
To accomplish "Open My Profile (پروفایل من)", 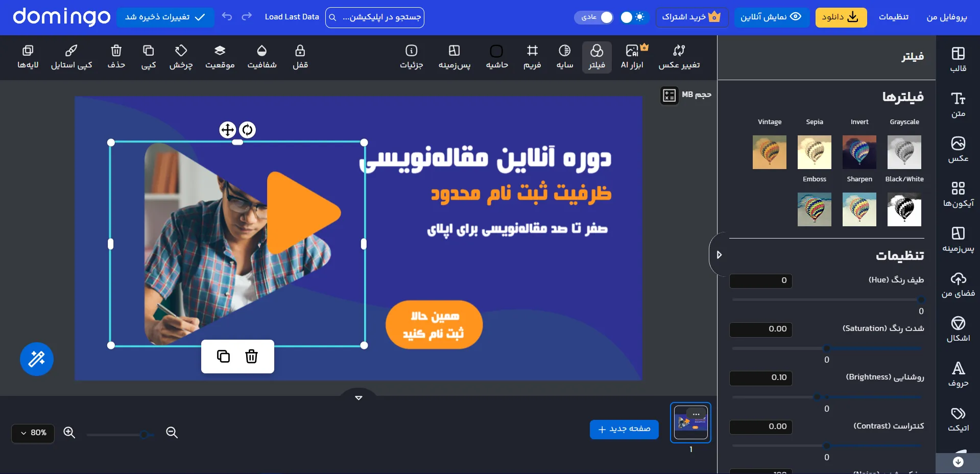I will tap(947, 17).
